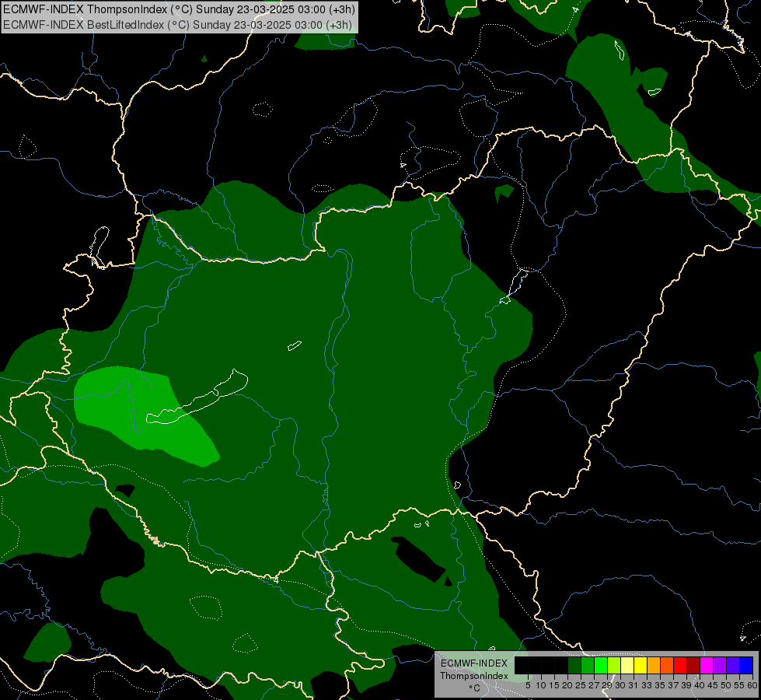
Task: Pick the blue 55–60 legend swatch
Action: [x=746, y=665]
